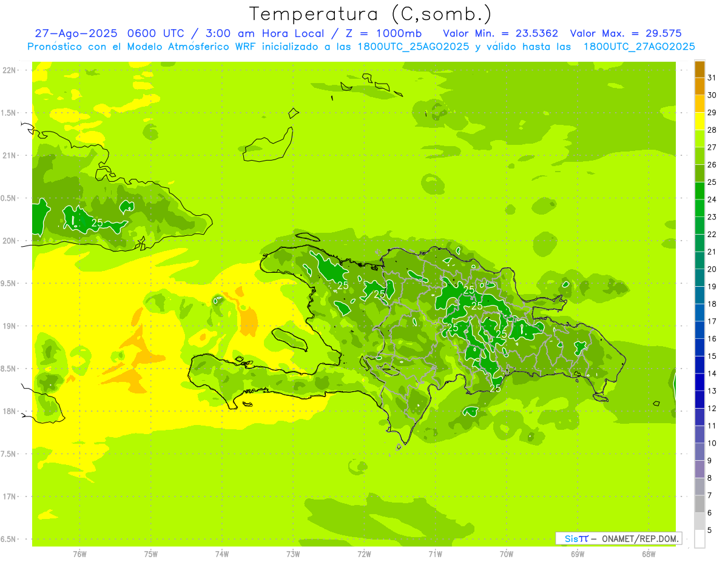Click the "Valor Min. = 23.5362" value
This screenshot has width=728, height=562.
500,33
